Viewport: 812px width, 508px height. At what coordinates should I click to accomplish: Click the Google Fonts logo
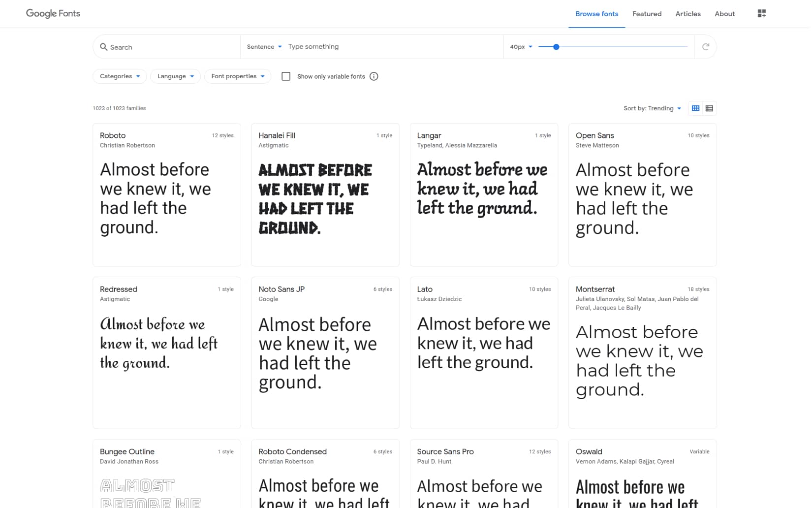(53, 13)
